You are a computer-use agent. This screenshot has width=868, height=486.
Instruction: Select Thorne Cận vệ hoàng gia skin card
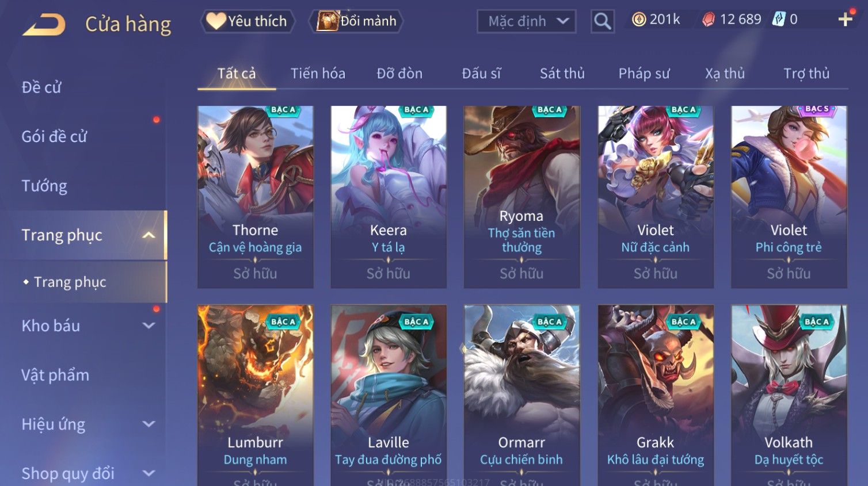pos(255,197)
